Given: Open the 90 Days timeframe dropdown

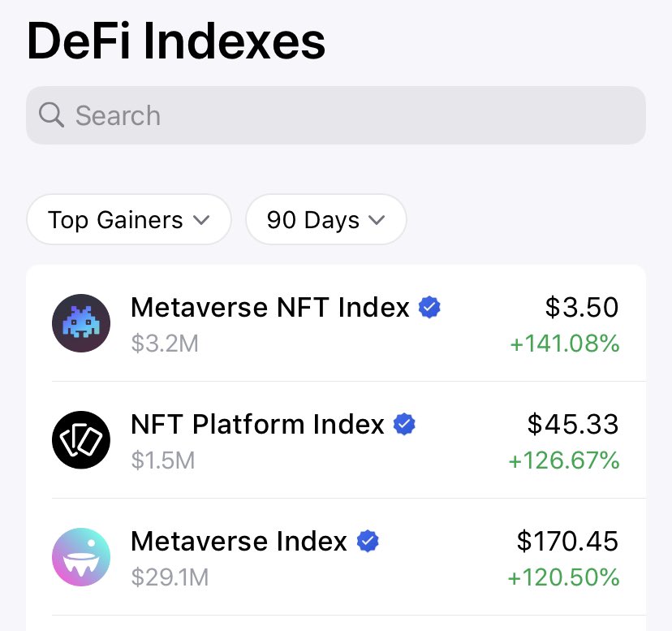Looking at the screenshot, I should [x=326, y=219].
